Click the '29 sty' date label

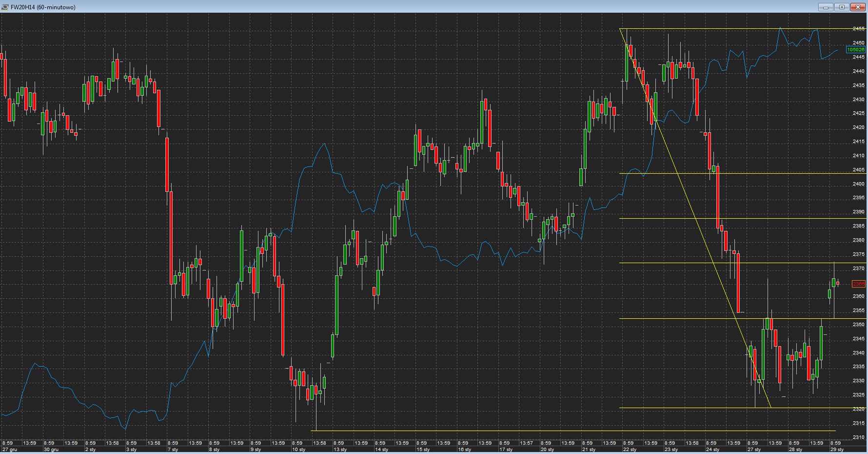[836, 449]
